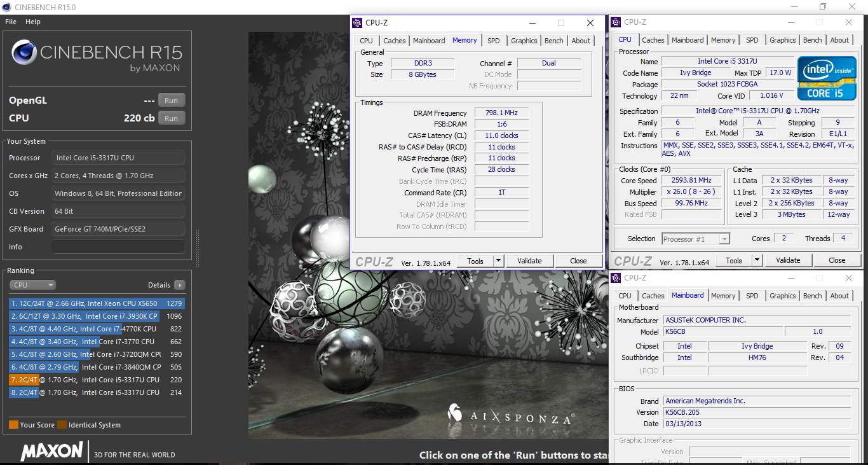Image resolution: width=868 pixels, height=465 pixels.
Task: Select ranking row Intel Xeon CPU X5650
Action: pyautogui.click(x=97, y=303)
